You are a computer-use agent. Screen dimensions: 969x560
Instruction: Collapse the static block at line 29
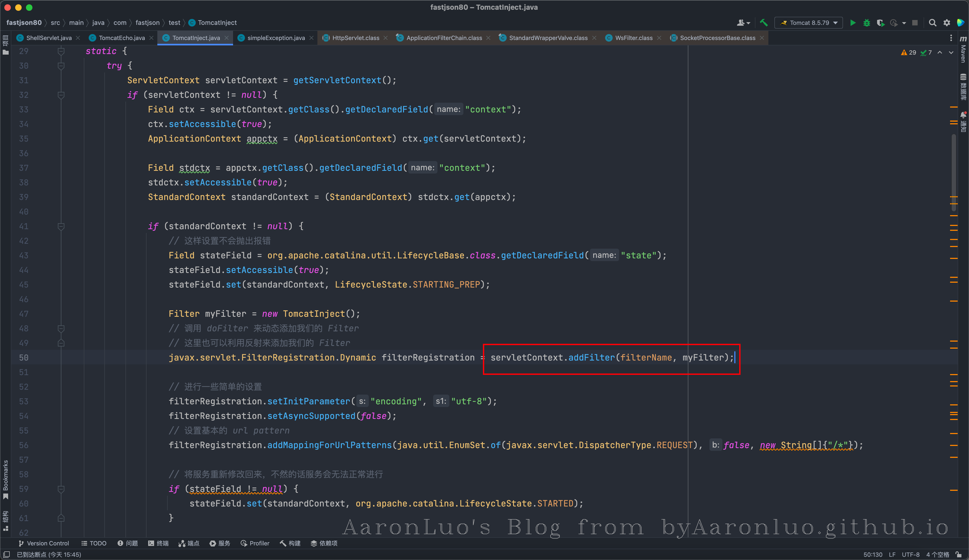point(61,51)
